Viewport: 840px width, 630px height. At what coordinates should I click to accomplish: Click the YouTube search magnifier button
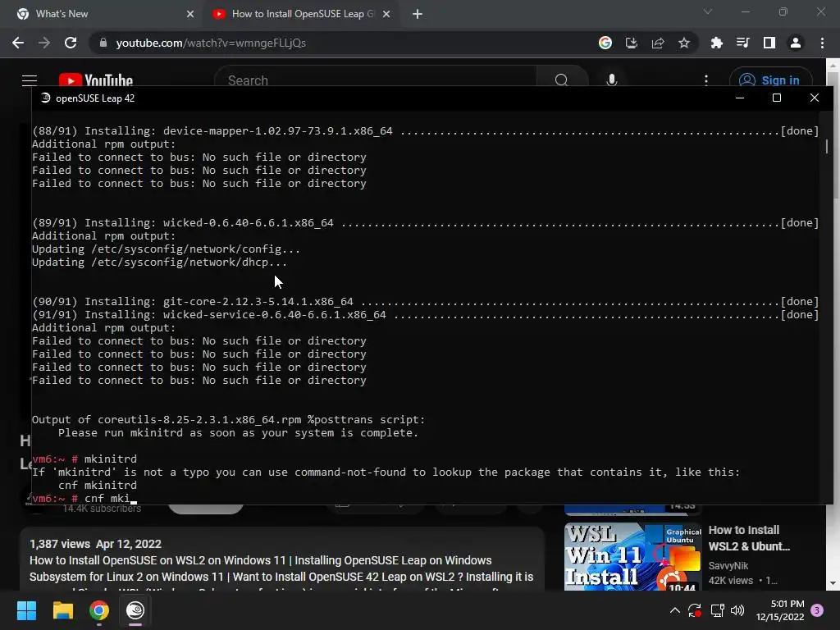pos(561,80)
